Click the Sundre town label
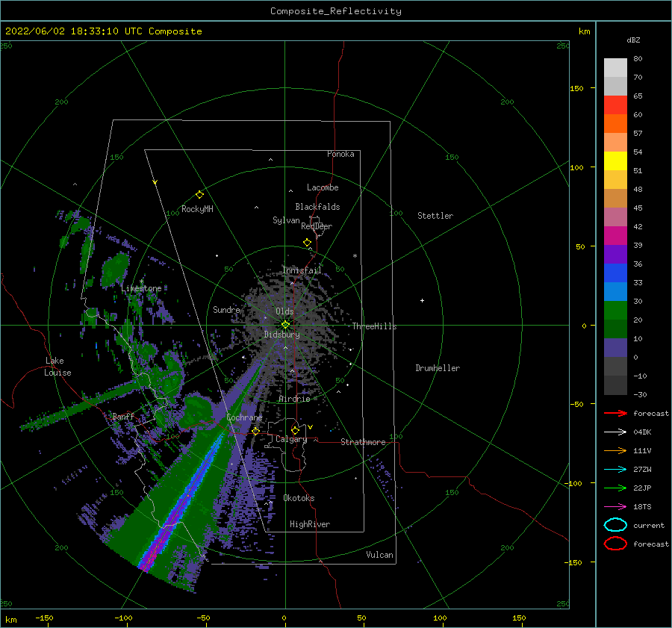The height and width of the screenshot is (628, 672). [227, 309]
